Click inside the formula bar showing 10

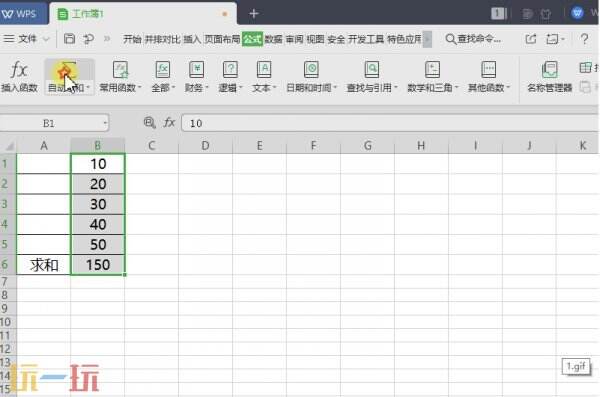(390, 123)
